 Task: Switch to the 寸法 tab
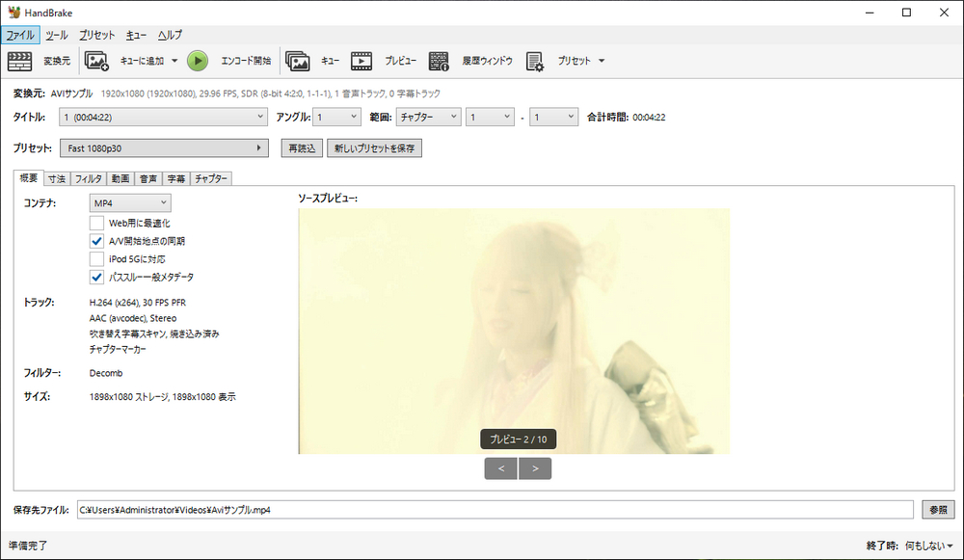tap(57, 179)
